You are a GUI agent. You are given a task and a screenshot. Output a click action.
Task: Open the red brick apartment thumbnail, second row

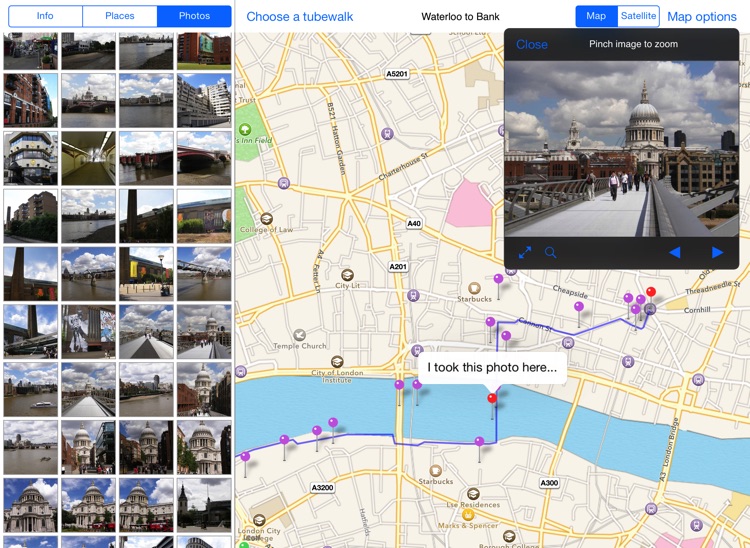31,100
